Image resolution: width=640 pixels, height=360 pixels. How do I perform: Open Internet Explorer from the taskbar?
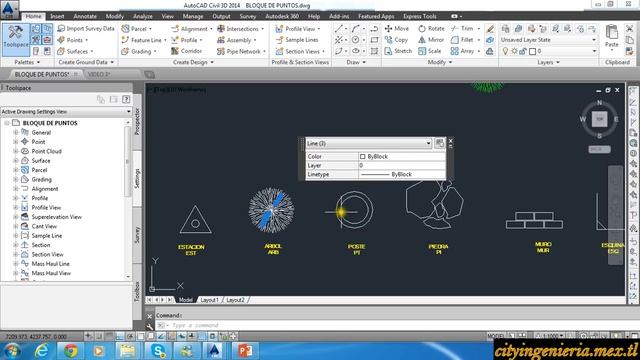tap(41, 351)
